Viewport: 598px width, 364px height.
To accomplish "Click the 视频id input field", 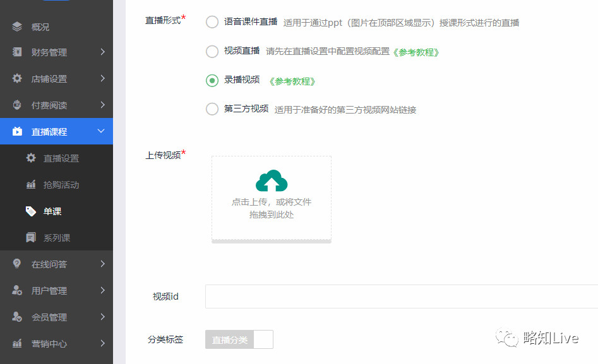I will tap(402, 296).
